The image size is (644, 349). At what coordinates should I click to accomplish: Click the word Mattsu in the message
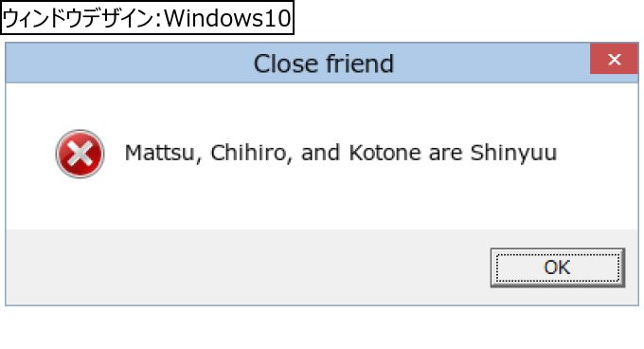tap(159, 153)
